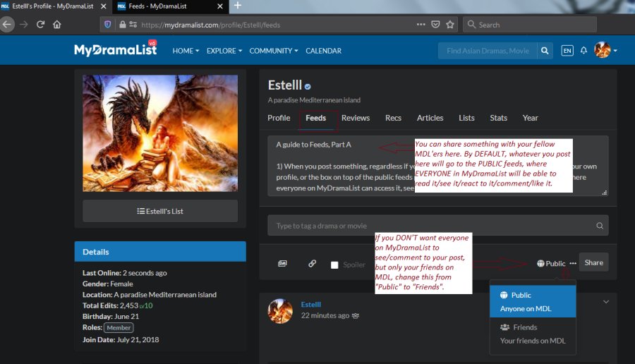The width and height of the screenshot is (635, 364).
Task: Close the Estelll's Profile tab
Action: (x=103, y=6)
